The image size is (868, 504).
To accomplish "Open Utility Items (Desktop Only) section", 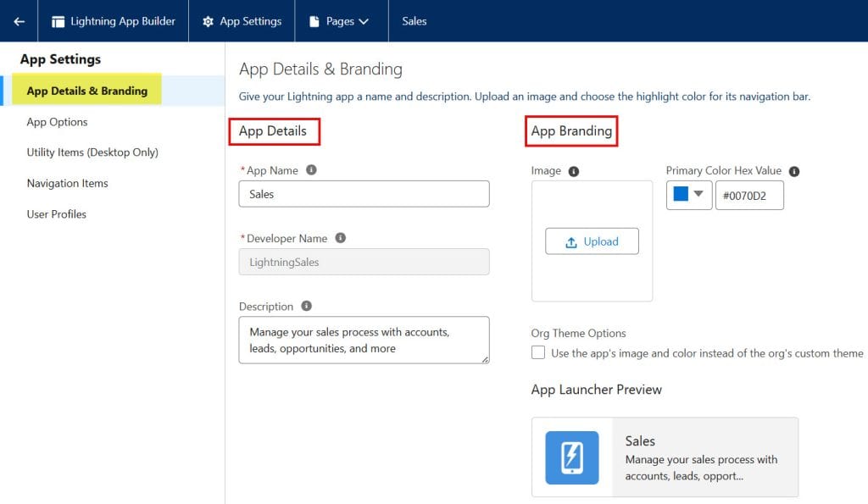I will [x=92, y=152].
